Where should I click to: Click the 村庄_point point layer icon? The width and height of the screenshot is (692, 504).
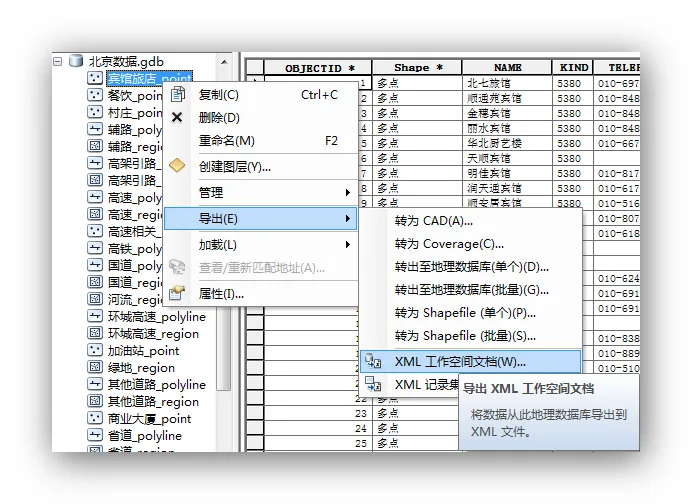[x=95, y=112]
